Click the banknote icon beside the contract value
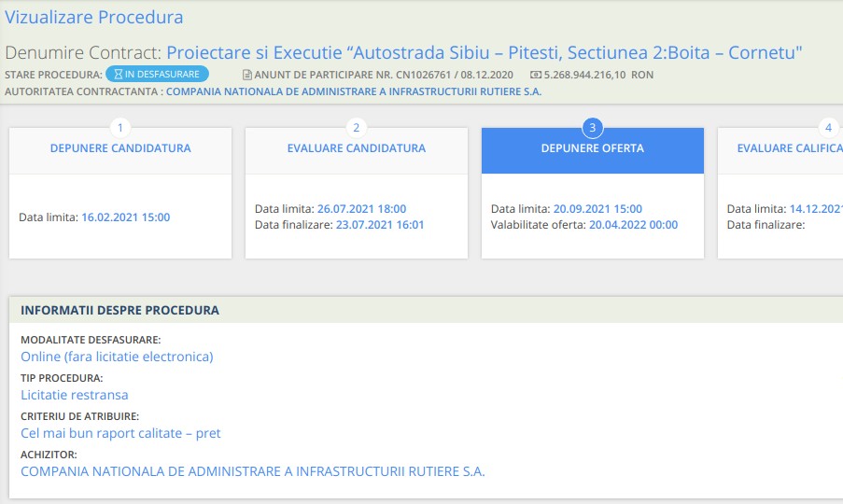The height and width of the screenshot is (504, 843). tap(536, 75)
